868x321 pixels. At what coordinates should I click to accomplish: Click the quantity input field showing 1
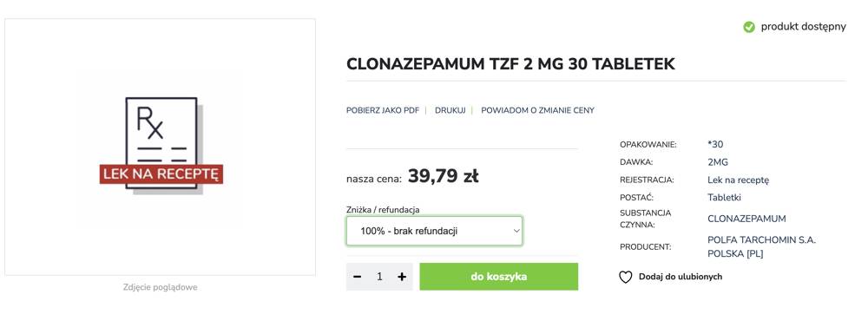point(379,277)
